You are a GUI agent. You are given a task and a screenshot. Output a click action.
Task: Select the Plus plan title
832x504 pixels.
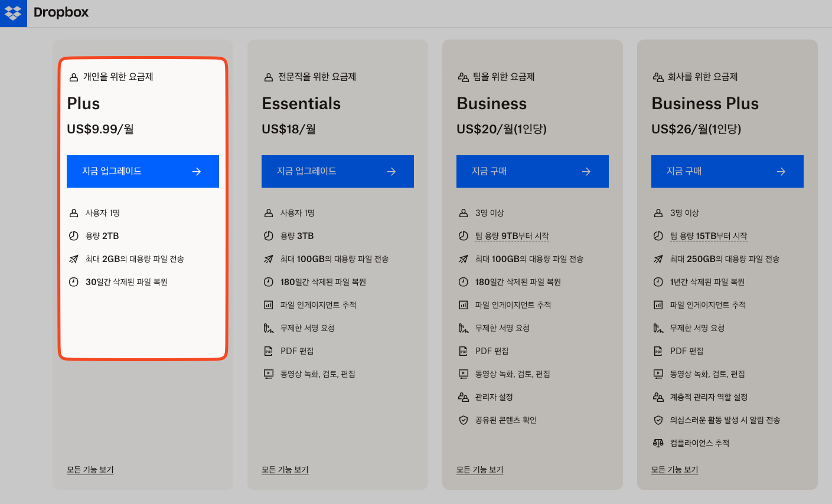click(83, 104)
